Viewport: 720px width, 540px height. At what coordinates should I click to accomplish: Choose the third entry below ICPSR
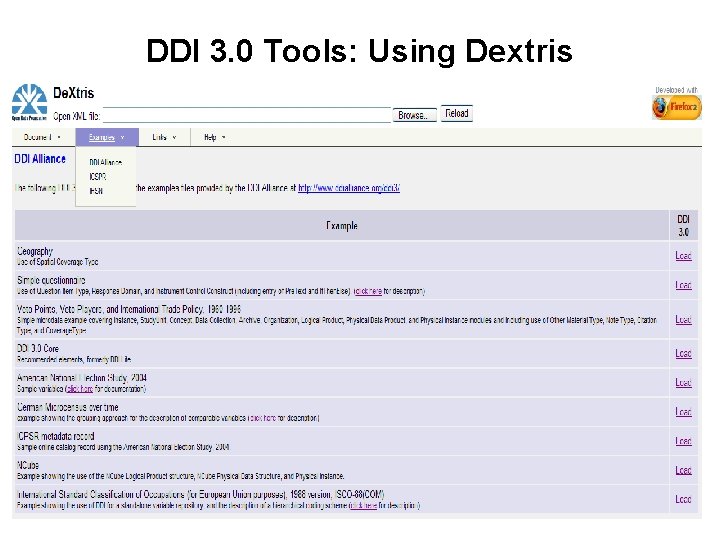(x=96, y=191)
